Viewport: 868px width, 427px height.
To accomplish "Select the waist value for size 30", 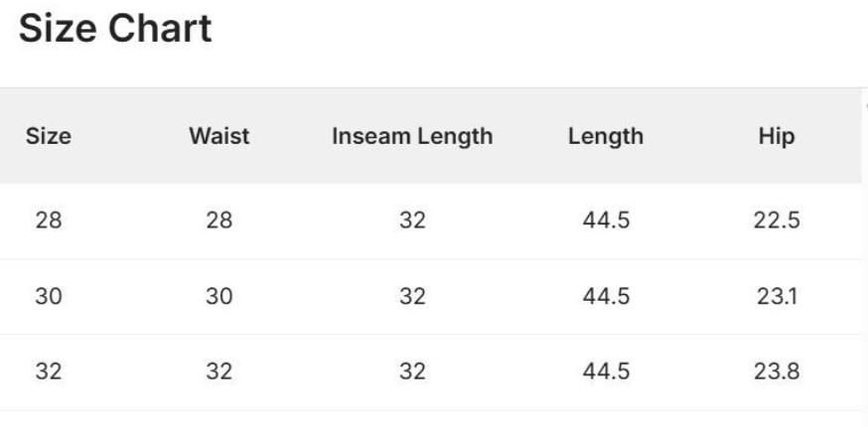I will (x=218, y=296).
